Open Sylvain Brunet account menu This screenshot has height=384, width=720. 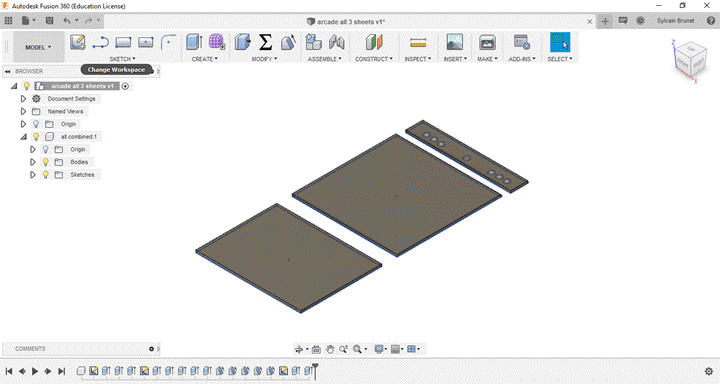[675, 21]
